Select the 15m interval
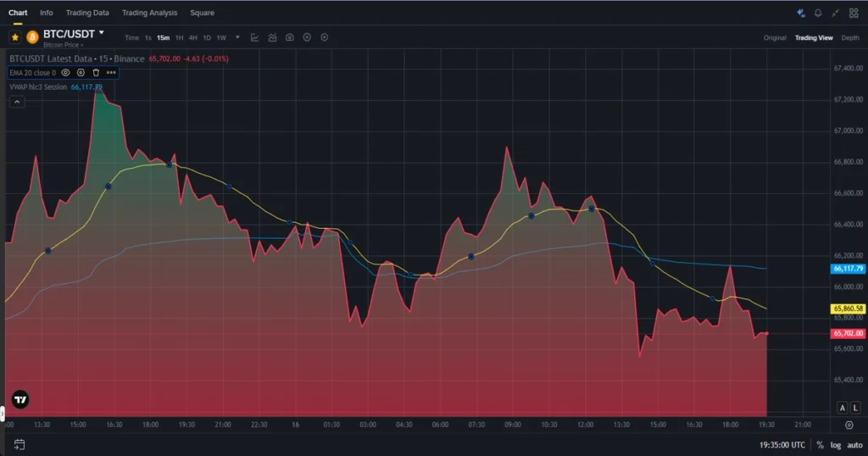 tap(164, 37)
